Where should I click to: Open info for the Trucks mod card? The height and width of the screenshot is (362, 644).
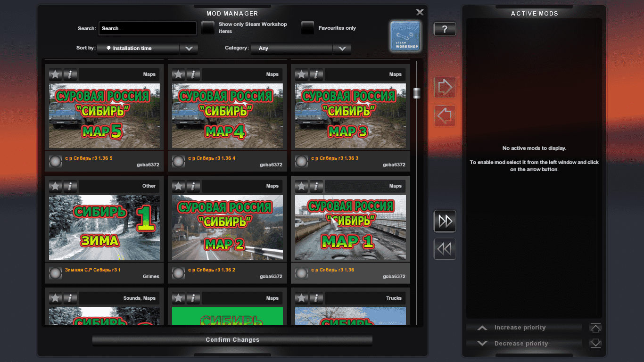(316, 298)
